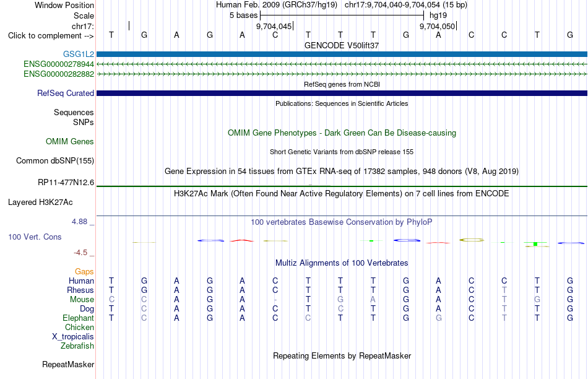Click the OMIM Gene Phenotypes track title
The image size is (588, 379).
pos(342,133)
